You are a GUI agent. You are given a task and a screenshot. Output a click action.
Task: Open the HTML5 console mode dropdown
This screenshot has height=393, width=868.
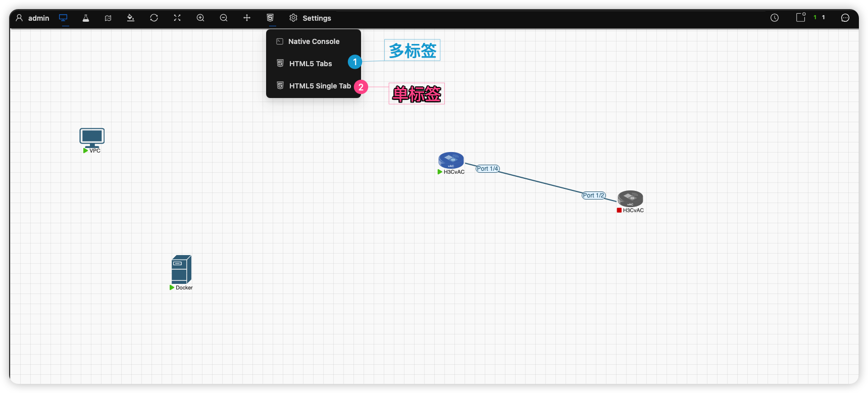[270, 18]
